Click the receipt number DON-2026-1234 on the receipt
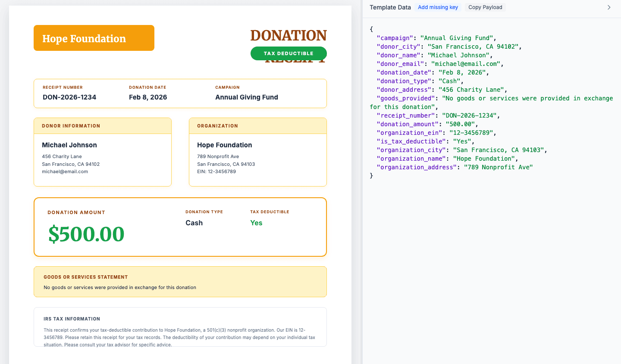Screen dimensions: 621x364 click(x=69, y=97)
